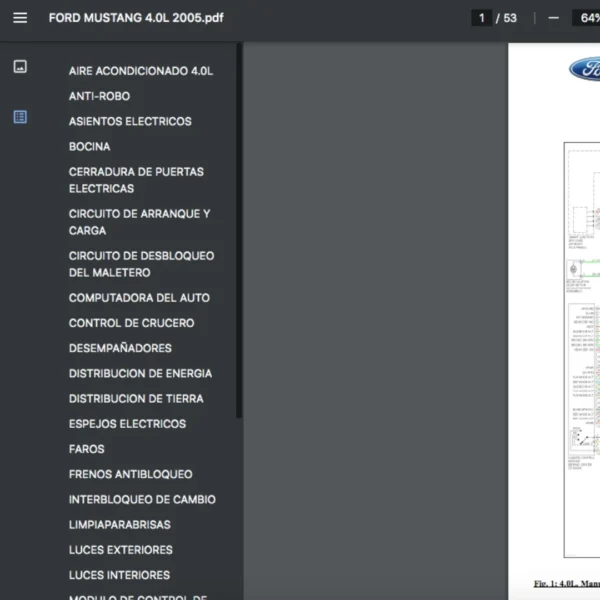600x600 pixels.
Task: Jump to ESPEJOS ELECTRICOS section
Action: click(127, 424)
